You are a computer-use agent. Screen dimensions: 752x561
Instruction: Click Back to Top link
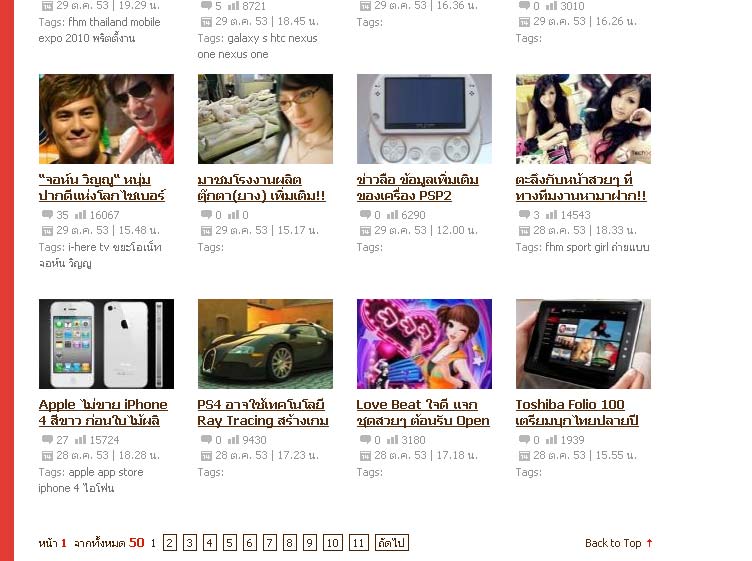pyautogui.click(x=613, y=543)
